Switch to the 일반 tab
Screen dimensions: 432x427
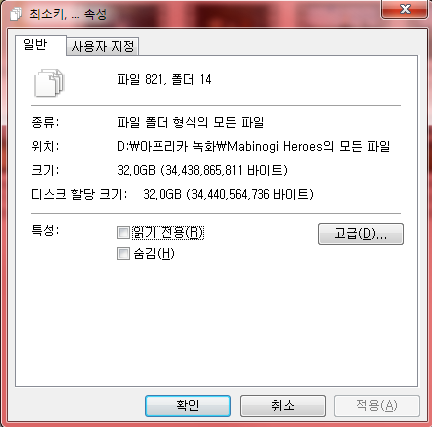(x=35, y=44)
